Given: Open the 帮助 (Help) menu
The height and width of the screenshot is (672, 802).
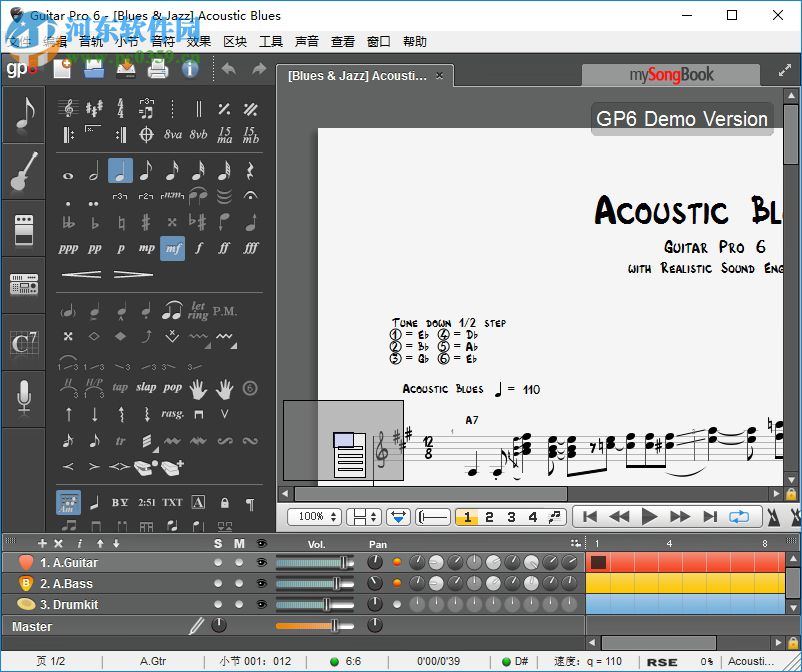Looking at the screenshot, I should tap(414, 41).
